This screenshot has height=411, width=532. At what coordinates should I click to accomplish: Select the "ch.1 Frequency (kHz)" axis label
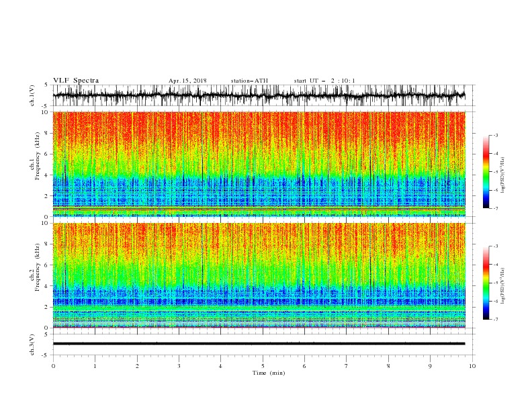[35, 155]
